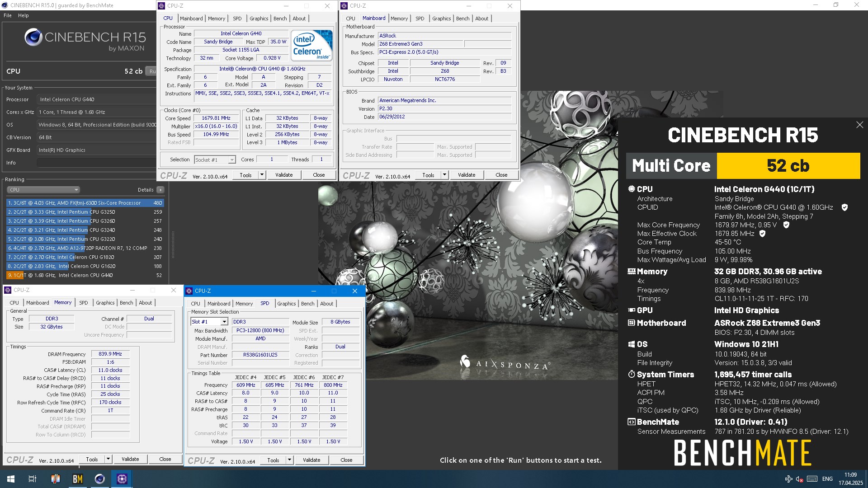
Task: Click the Core Speed 1679.81 MHz value
Action: point(216,118)
